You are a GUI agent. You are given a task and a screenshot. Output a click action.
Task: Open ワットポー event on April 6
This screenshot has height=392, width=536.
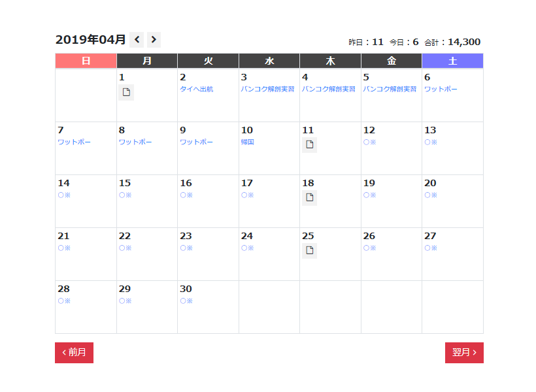tap(441, 90)
